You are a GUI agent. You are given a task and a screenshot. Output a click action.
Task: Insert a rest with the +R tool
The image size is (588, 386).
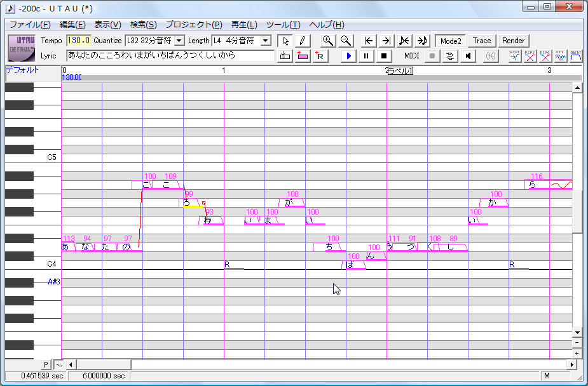[320, 56]
